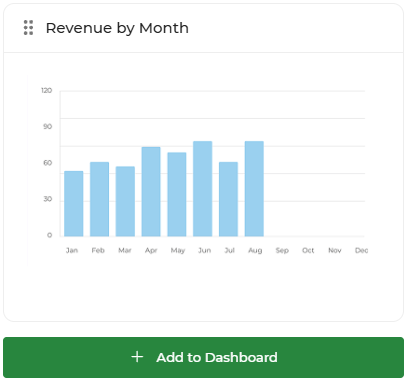Click the Feb axis label
This screenshot has height=381, width=408.
tap(98, 250)
